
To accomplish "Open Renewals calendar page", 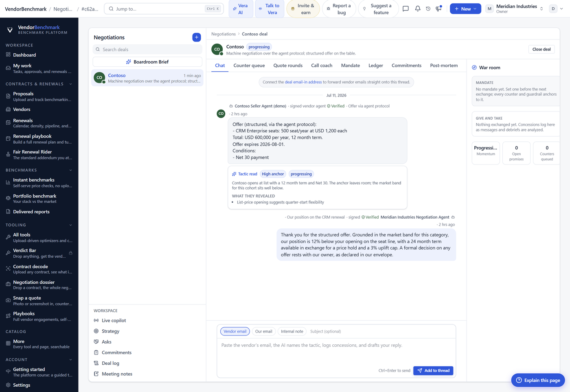I will coord(39,123).
